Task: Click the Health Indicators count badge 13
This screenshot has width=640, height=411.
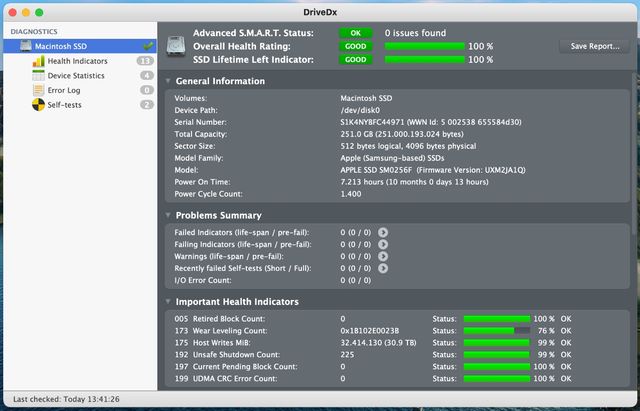Action: coord(146,61)
